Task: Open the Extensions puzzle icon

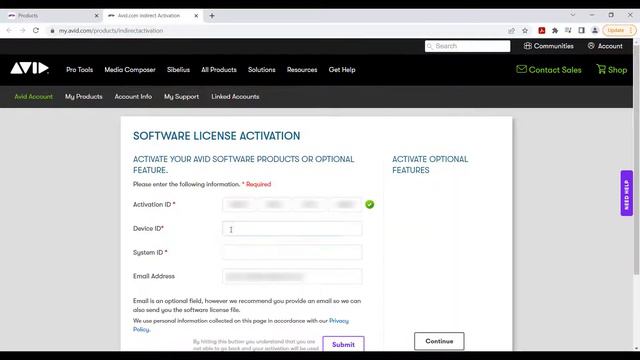Action: pyautogui.click(x=555, y=30)
